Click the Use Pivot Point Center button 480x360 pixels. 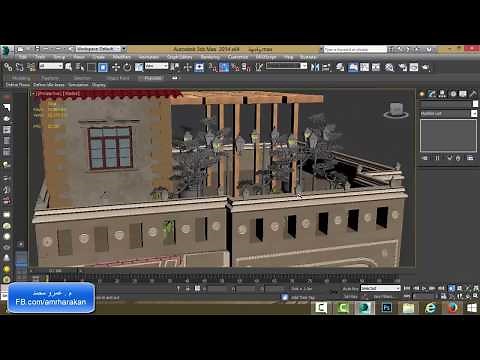[175, 67]
